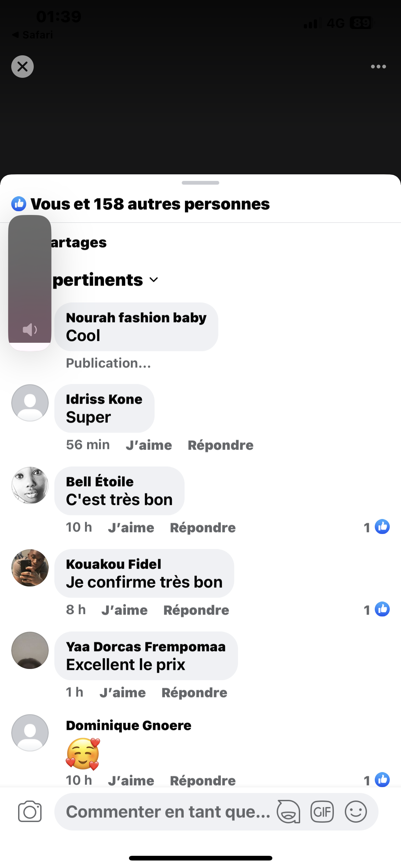Like Yaa Dorcas Frempomaa's comment
This screenshot has width=401, height=868.
click(x=122, y=692)
